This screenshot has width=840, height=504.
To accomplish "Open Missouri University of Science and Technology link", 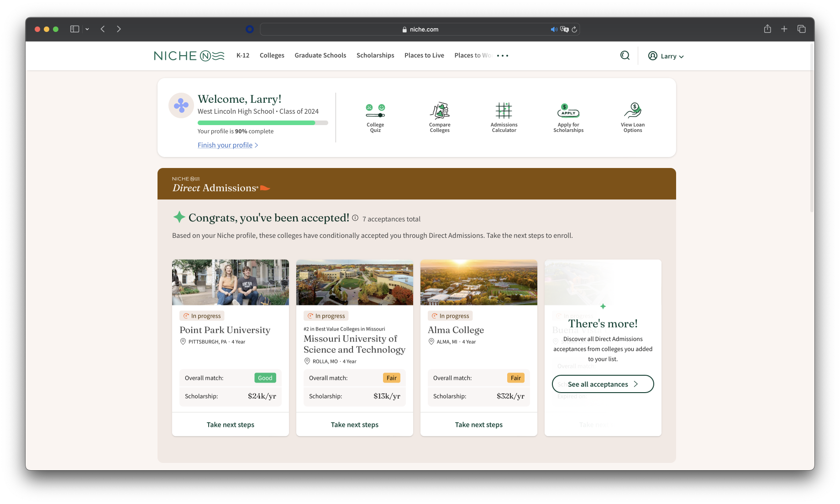I will [354, 344].
